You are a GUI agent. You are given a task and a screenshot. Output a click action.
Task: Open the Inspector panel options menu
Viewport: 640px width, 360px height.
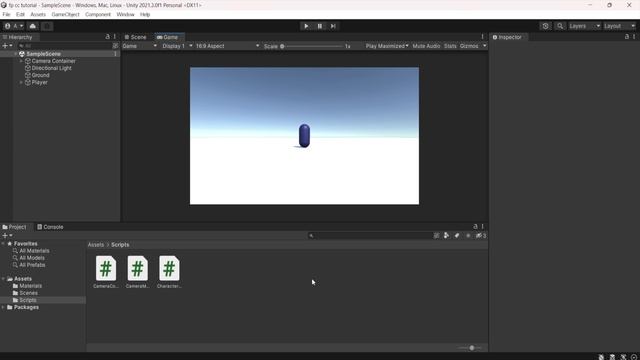point(634,37)
